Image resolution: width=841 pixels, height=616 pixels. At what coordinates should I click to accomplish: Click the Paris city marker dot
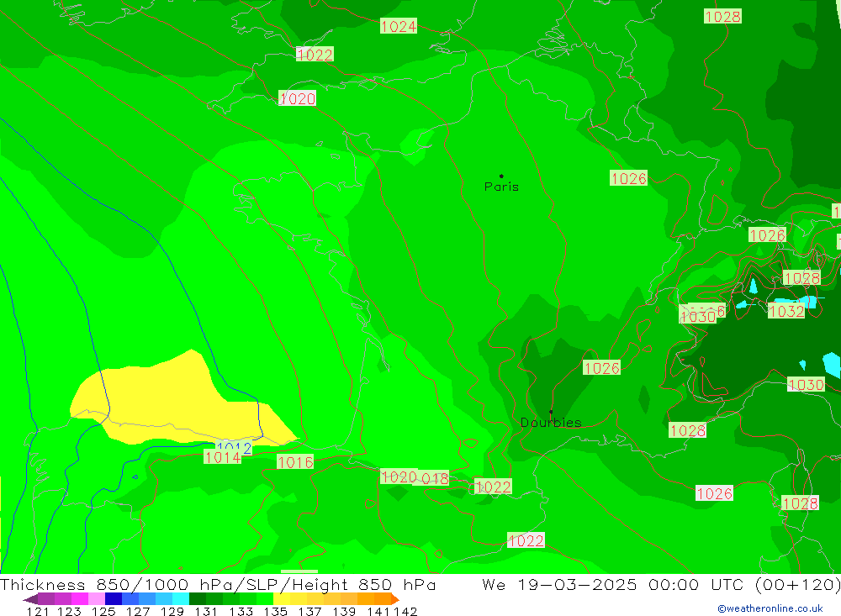click(x=501, y=176)
